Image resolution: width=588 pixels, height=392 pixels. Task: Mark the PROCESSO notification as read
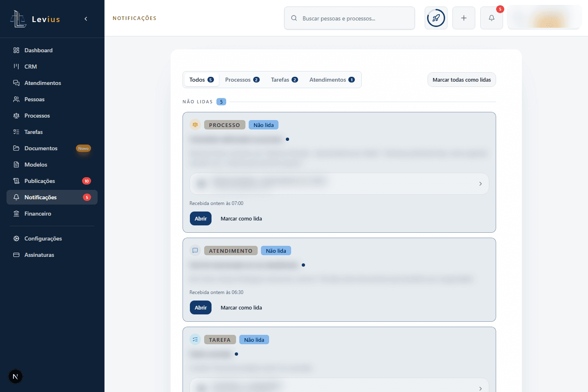pyautogui.click(x=241, y=218)
